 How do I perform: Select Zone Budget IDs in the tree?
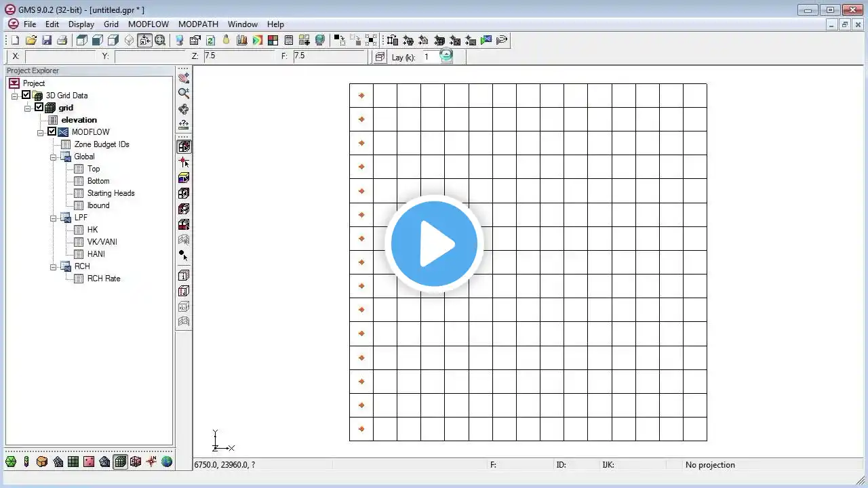tap(102, 144)
